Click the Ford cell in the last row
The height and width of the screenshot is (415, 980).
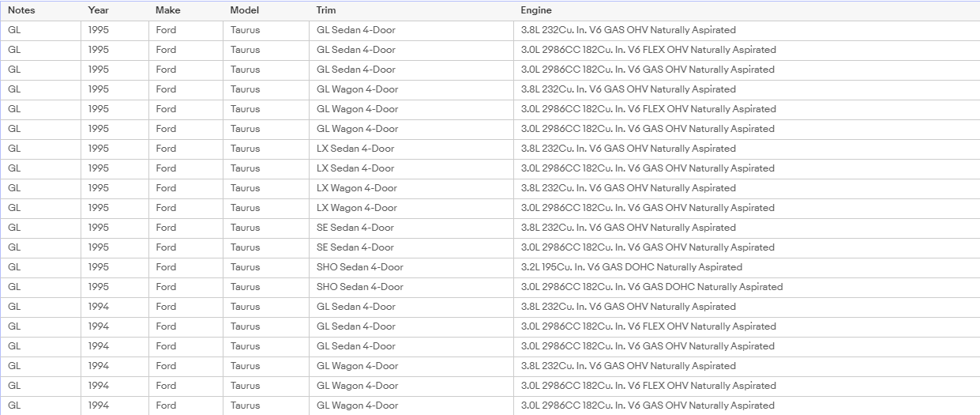[x=186, y=406]
